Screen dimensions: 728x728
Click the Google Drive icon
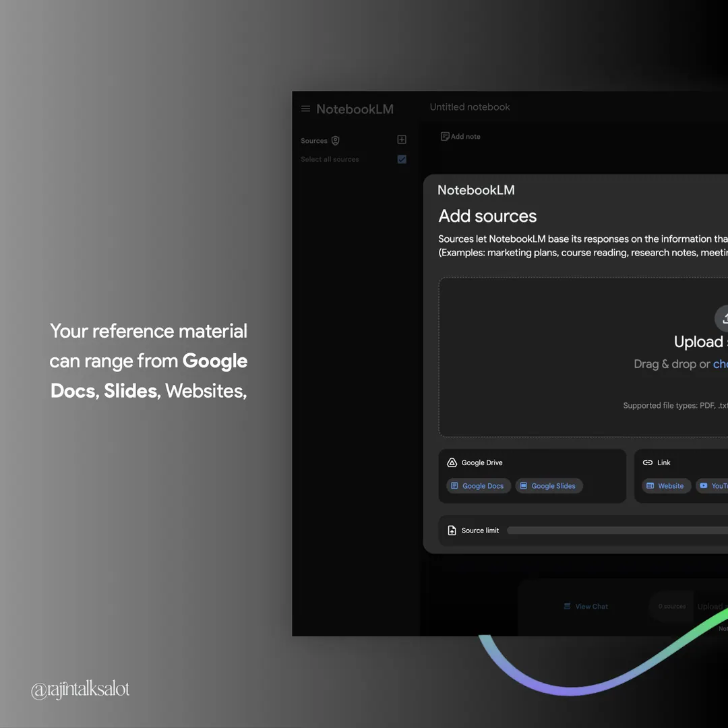452,462
